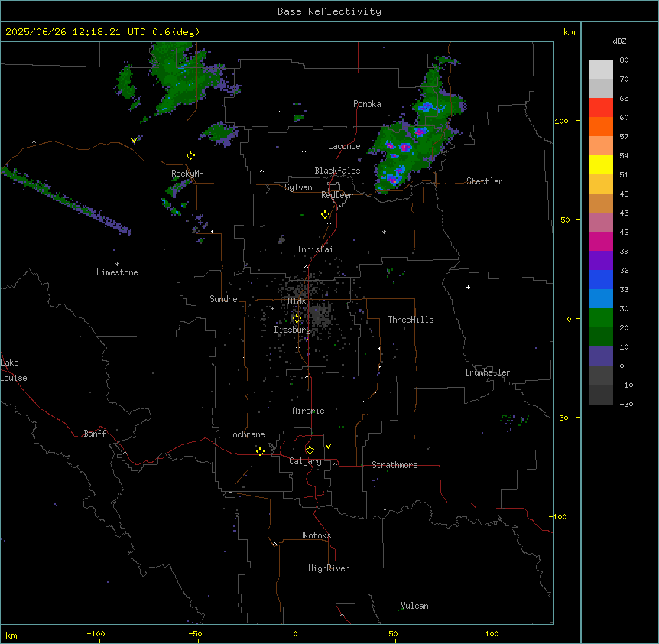Select the bright green 20-30 dBZ swatch
The image size is (659, 644).
coord(601,318)
